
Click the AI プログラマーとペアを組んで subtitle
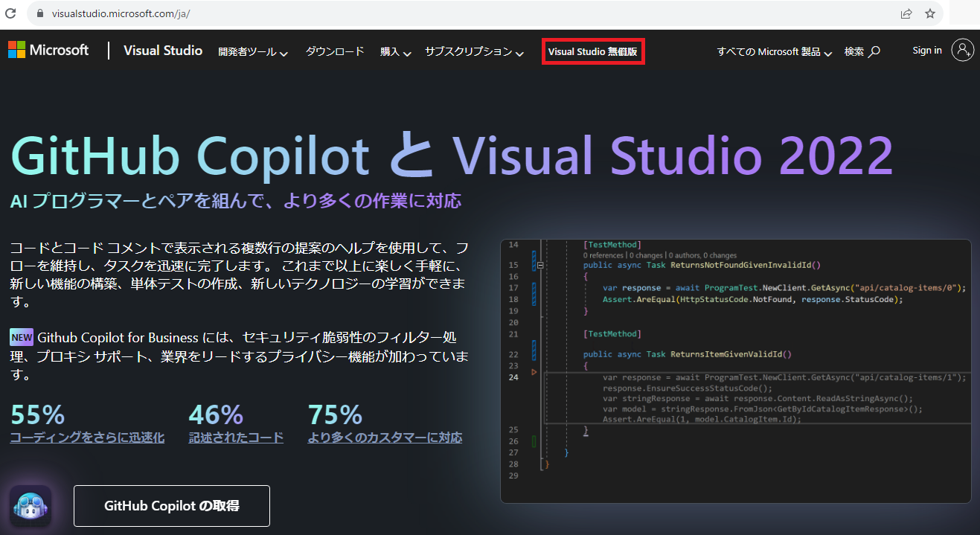236,201
